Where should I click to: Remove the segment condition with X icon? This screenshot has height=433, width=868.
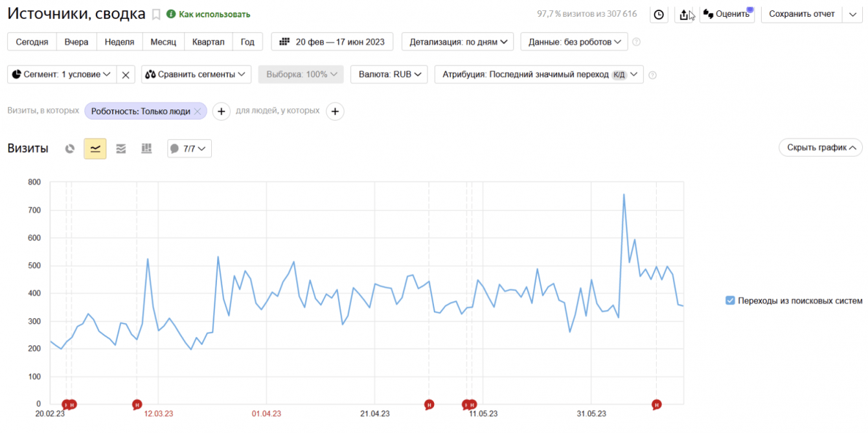126,75
